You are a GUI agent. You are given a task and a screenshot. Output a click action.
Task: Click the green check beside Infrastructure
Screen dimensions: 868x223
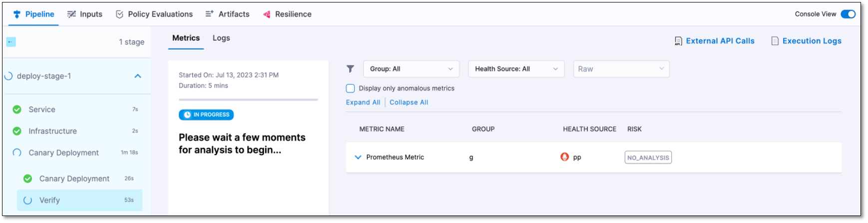tap(17, 131)
